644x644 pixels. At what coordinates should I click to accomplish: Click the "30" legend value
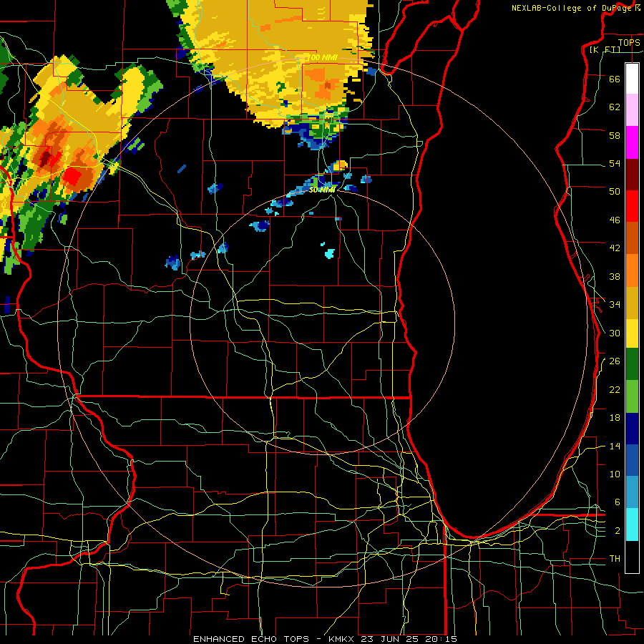(615, 333)
